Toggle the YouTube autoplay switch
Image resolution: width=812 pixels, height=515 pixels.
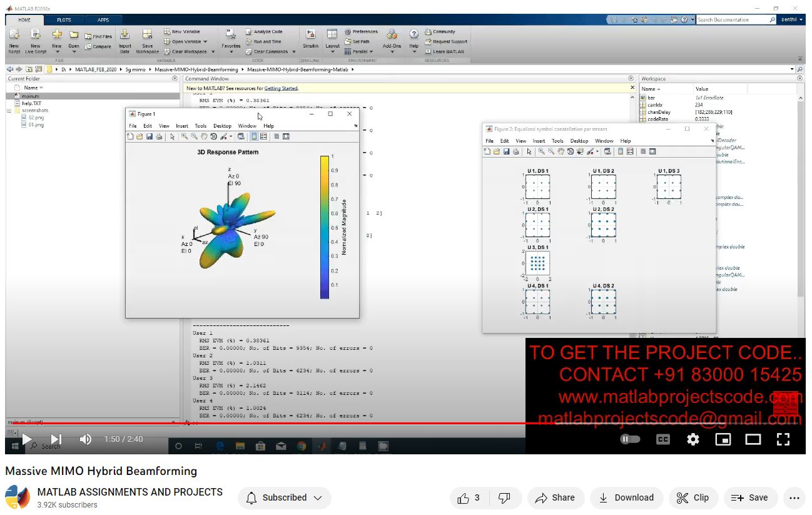tap(630, 439)
